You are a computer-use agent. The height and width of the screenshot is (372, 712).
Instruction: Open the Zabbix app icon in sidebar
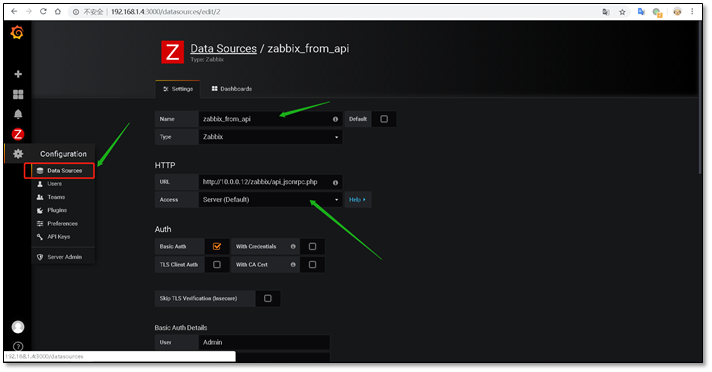(18, 134)
